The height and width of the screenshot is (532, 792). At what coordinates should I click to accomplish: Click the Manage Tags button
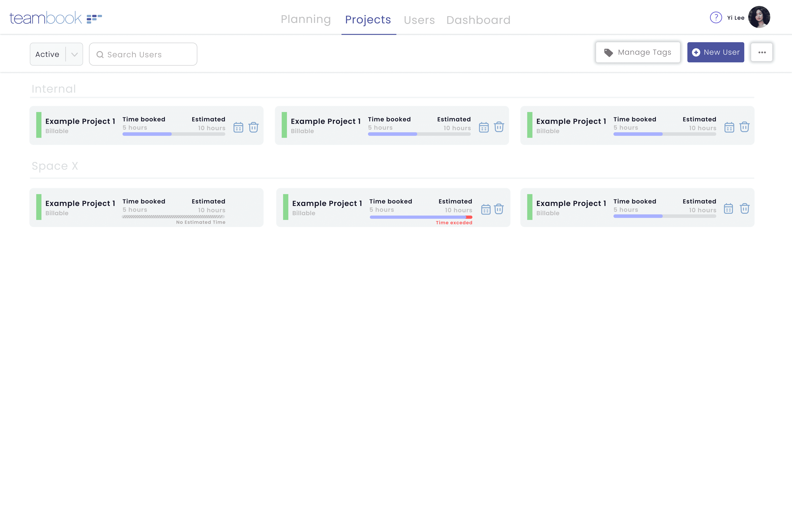[x=638, y=52]
